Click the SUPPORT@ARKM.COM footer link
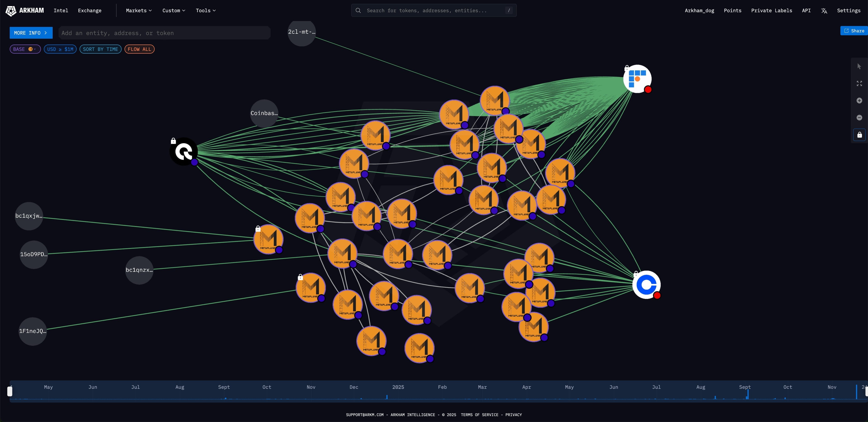The image size is (868, 422). [365, 415]
